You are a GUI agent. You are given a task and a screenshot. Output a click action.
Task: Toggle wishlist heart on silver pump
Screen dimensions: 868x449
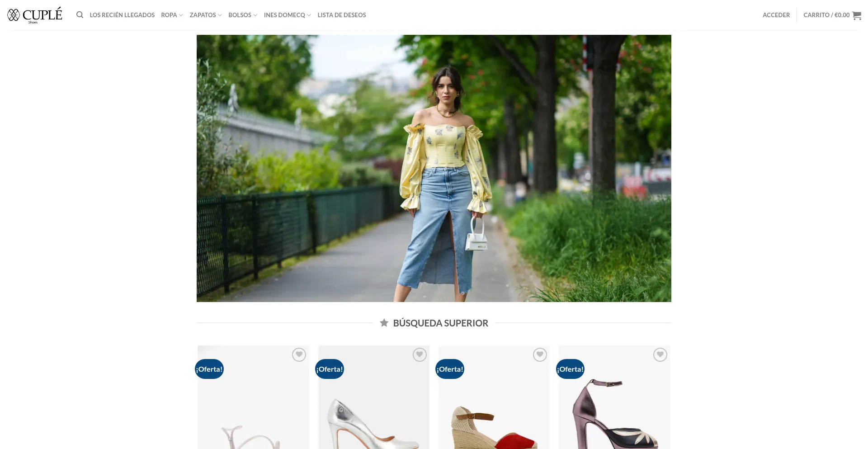pyautogui.click(x=420, y=355)
